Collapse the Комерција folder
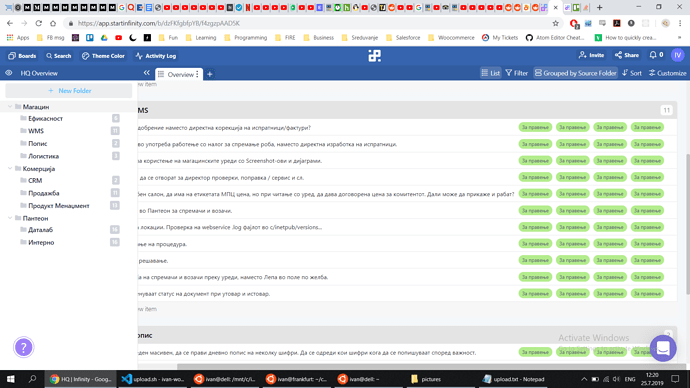Viewport: 690px width, 388px height. coord(10,168)
